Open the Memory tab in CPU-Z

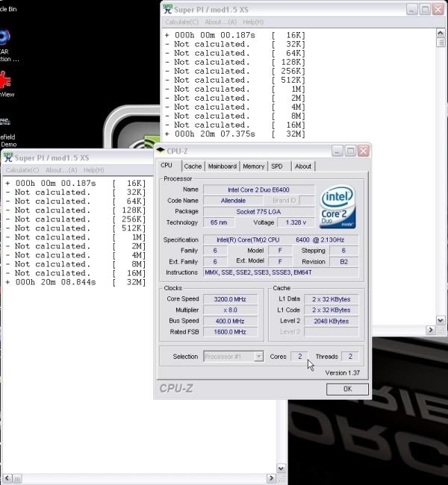253,166
